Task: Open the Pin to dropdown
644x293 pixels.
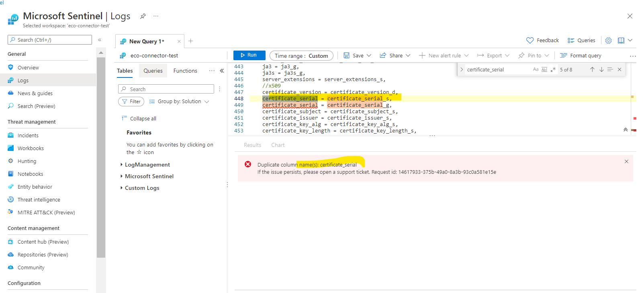Action: [x=534, y=55]
